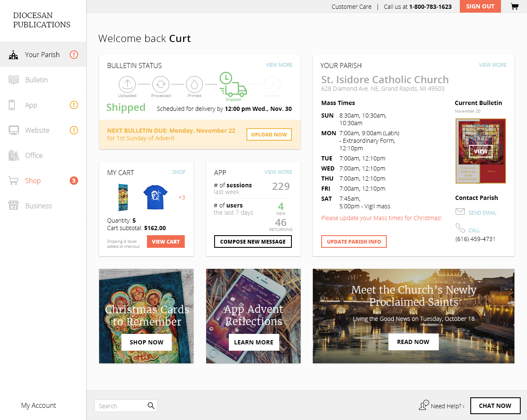The height and width of the screenshot is (420, 527).
Task: View the current bulletin cover thumbnail
Action: point(481,151)
